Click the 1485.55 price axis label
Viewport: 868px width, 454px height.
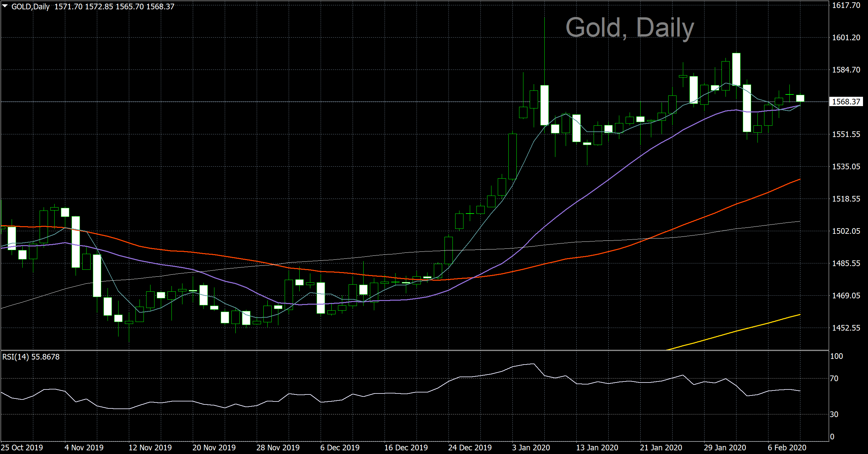[x=846, y=263]
